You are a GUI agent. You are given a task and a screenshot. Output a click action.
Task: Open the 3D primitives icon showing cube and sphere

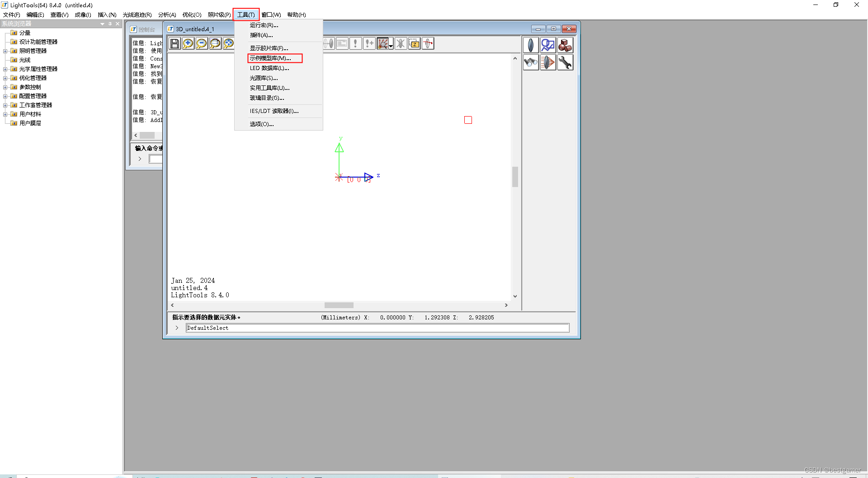[x=565, y=45]
